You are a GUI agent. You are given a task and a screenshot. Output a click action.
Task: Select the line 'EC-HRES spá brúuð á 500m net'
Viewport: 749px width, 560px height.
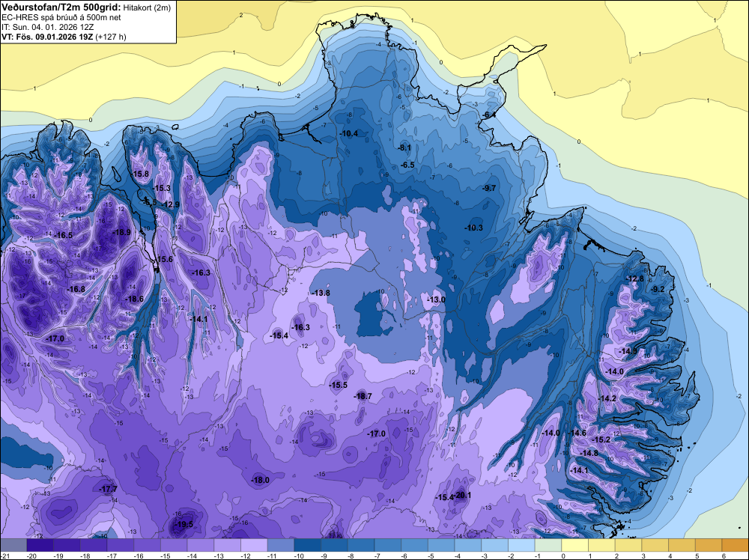point(61,17)
